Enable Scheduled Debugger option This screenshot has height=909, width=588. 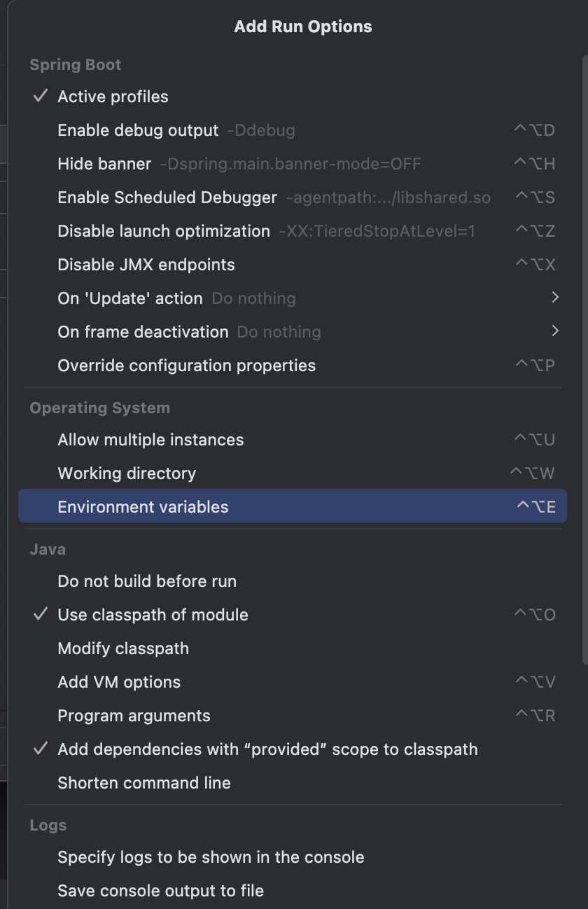click(167, 197)
